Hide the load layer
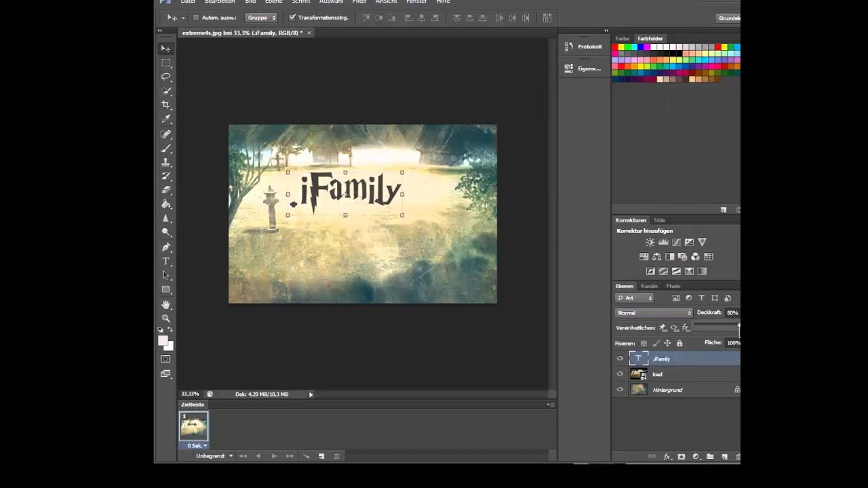 click(x=620, y=374)
